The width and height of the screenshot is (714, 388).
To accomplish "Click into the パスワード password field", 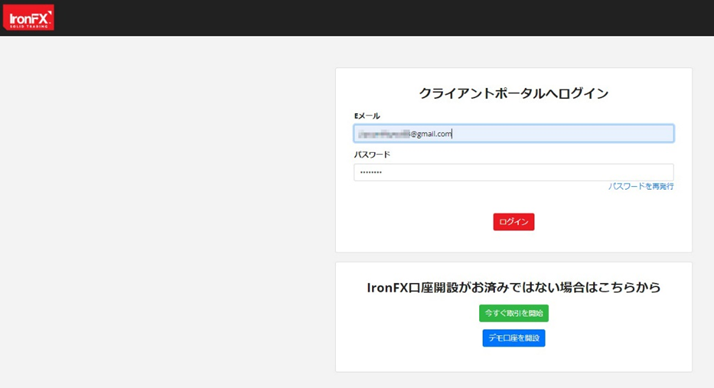I will (x=514, y=172).
